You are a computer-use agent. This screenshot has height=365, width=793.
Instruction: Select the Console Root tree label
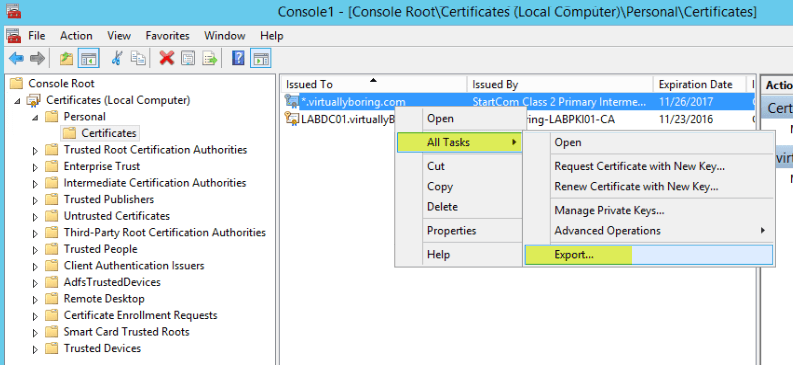[61, 83]
